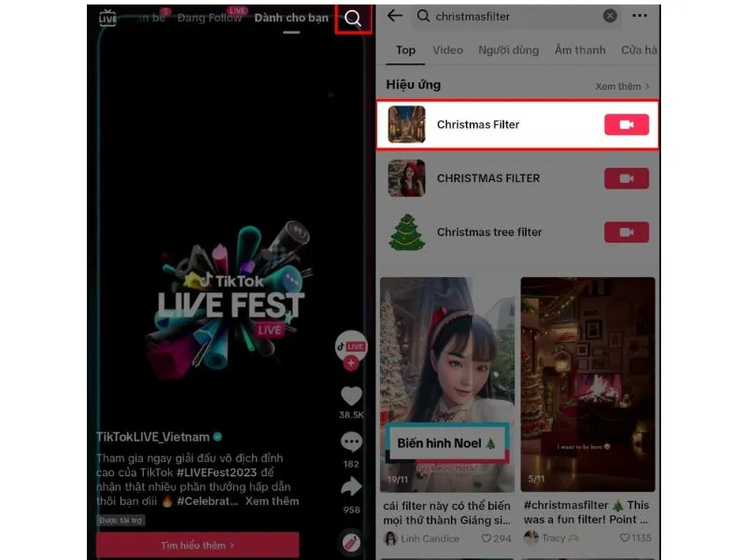This screenshot has width=747, height=560.
Task: Open TikTokLIVE_Vietnam username
Action: pos(153,437)
